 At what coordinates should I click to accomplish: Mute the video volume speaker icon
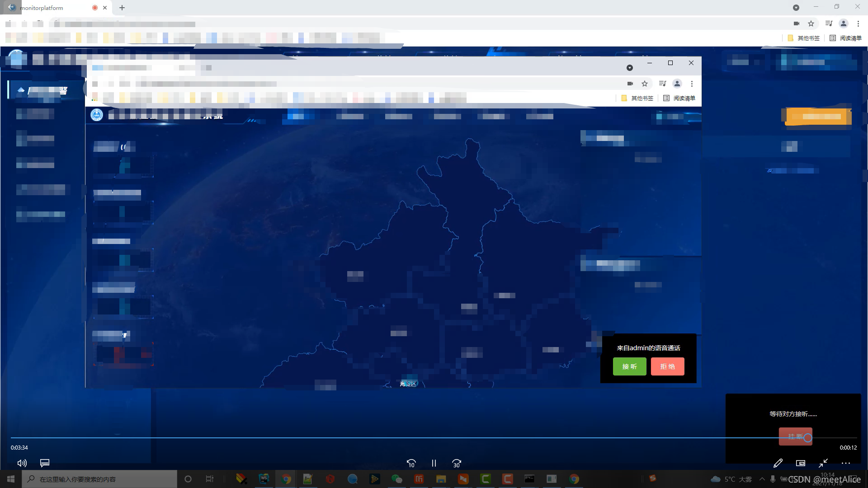pos(22,463)
